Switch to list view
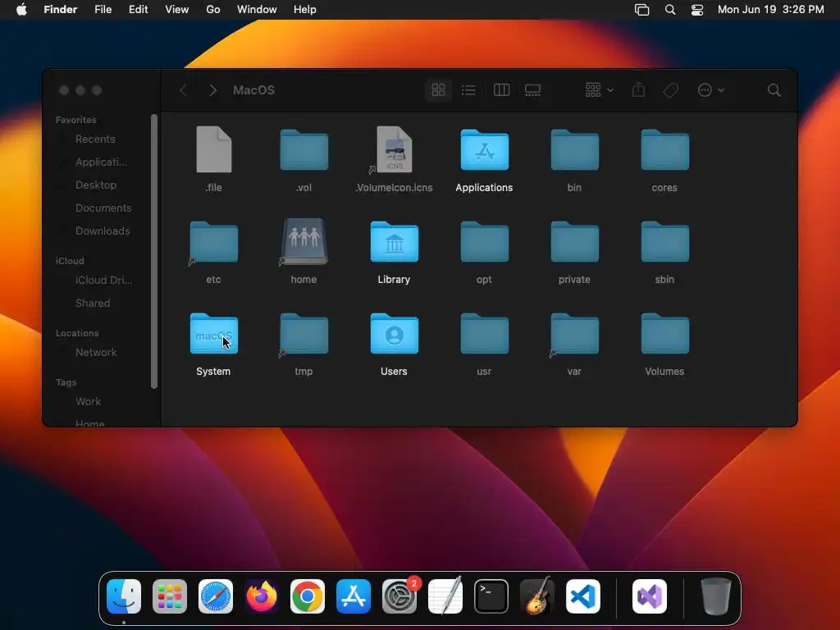The height and width of the screenshot is (630, 840). 468,90
